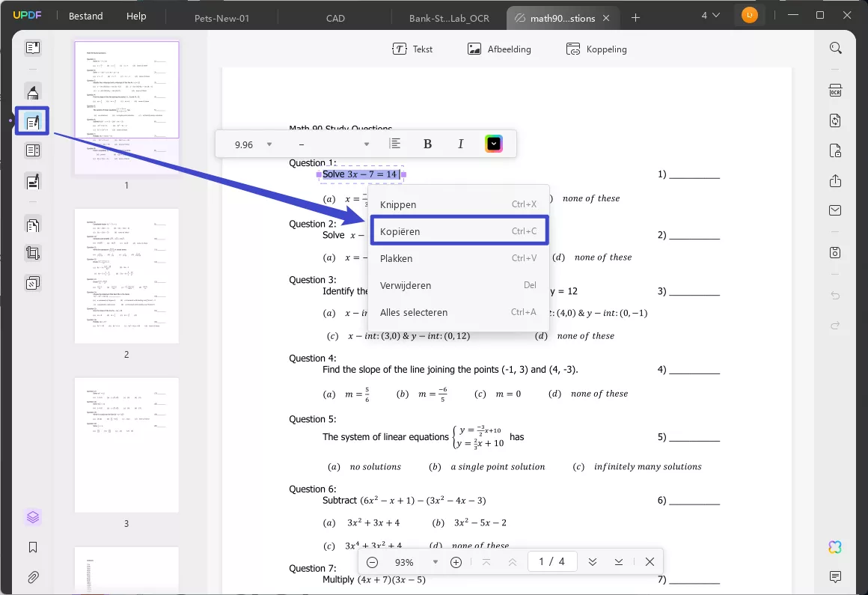The width and height of the screenshot is (868, 595).
Task: Toggle Bold text formatting
Action: [x=427, y=144]
